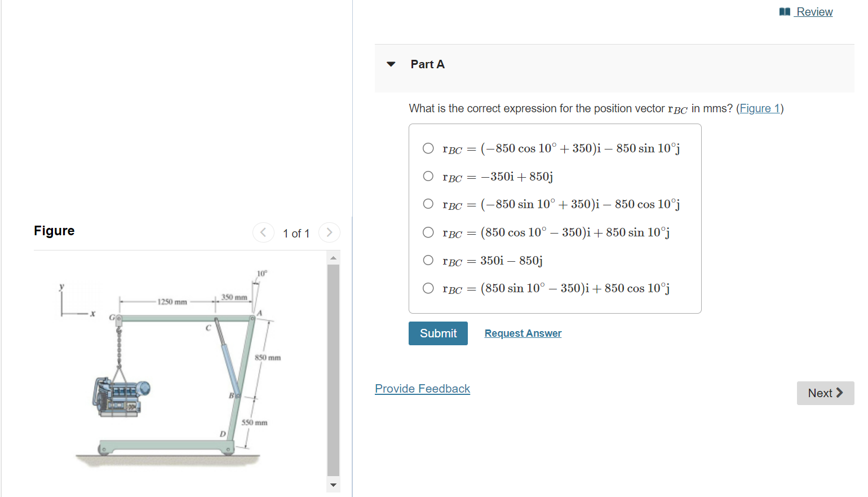Select the answer rBC = 350i - 850j

428,260
